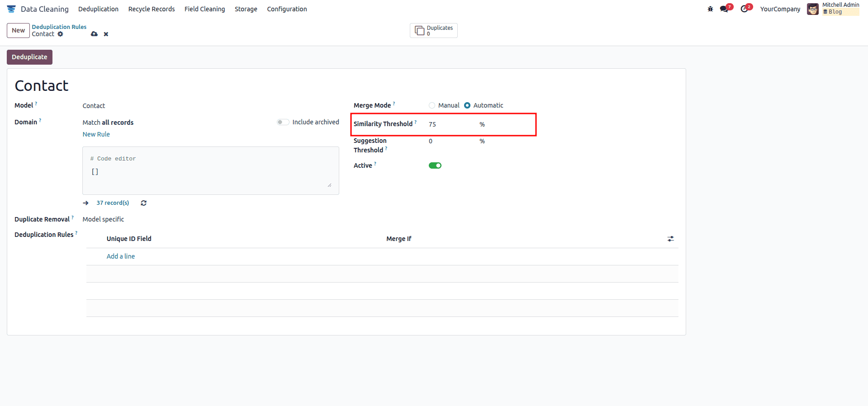Open the Configuration menu
Viewport: 868px width, 406px height.
(287, 9)
